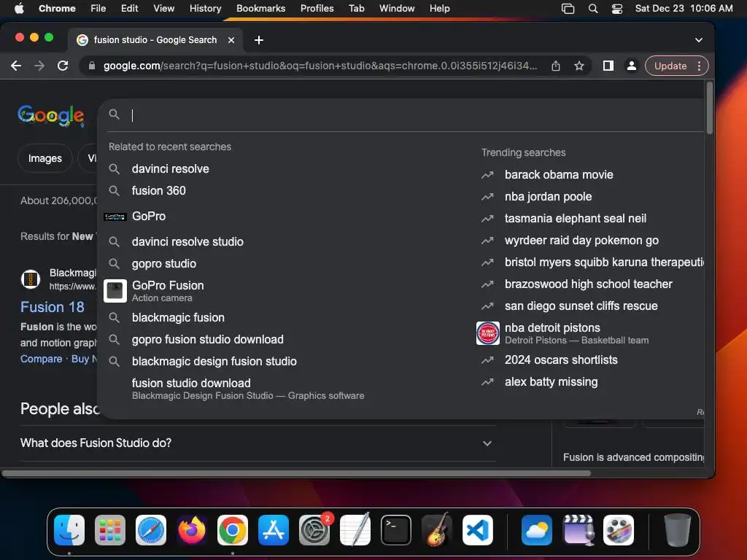The image size is (747, 560).
Task: Open trending alex batty missing
Action: [x=551, y=382]
